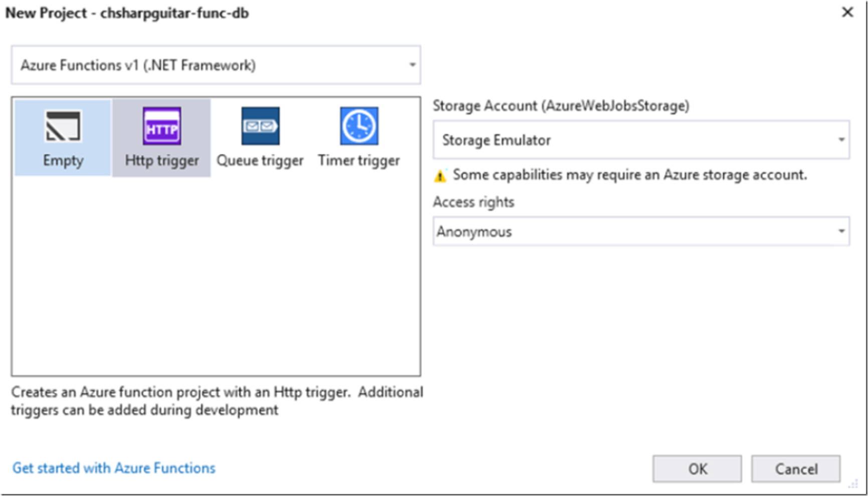This screenshot has height=496, width=868.
Task: Select the Timer trigger clock icon
Action: click(x=359, y=126)
